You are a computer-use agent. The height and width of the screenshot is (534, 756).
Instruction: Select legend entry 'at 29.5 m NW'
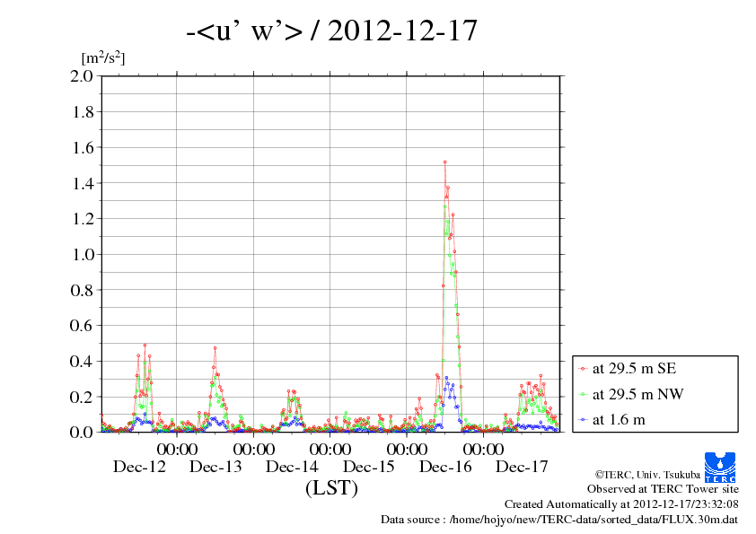point(637,394)
